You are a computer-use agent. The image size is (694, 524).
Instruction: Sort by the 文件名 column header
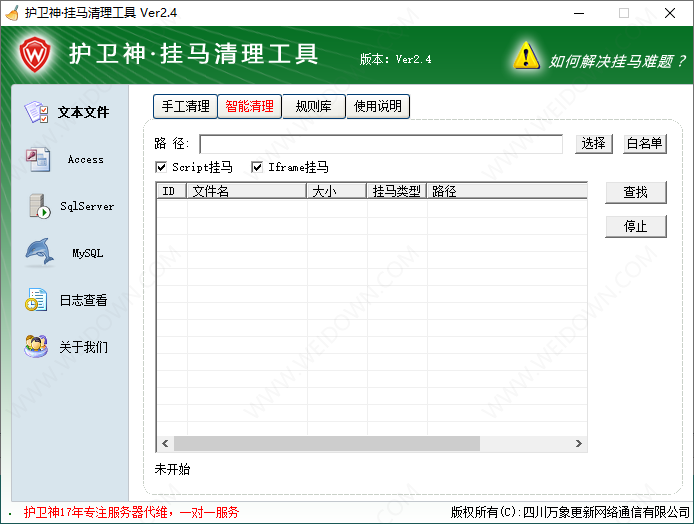point(247,191)
